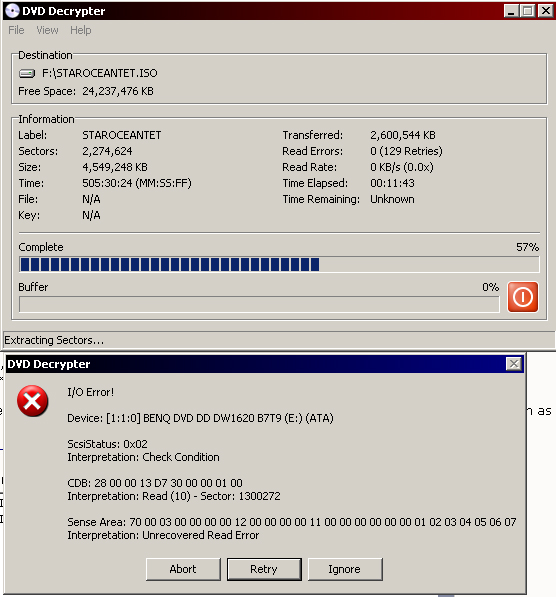Click the Complete progress bar
Screen dimensions: 556x597
279,264
